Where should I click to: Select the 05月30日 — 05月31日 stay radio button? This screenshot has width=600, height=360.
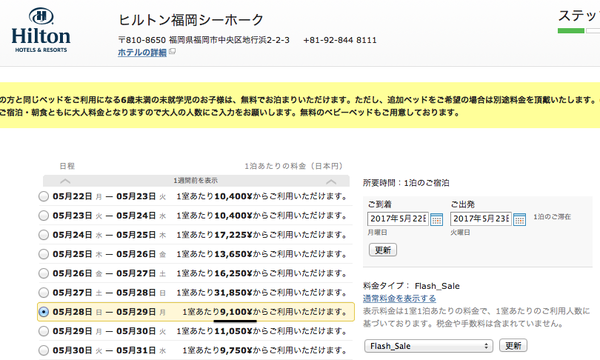[x=44, y=350]
